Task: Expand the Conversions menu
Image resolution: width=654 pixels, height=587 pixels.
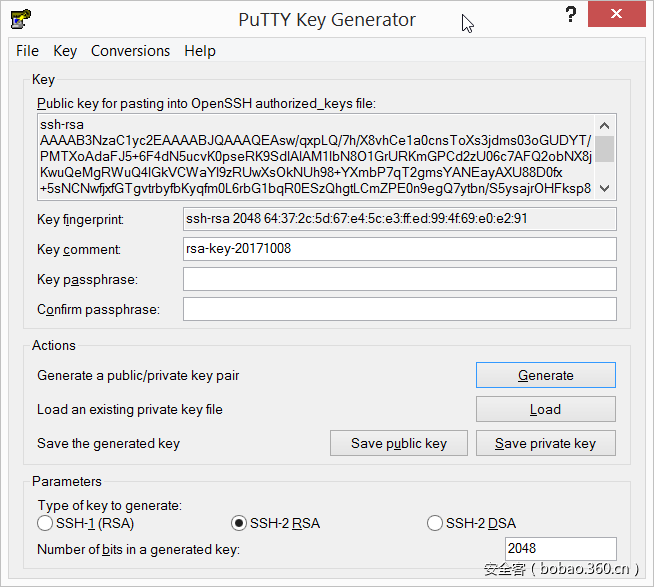Action: 130,51
